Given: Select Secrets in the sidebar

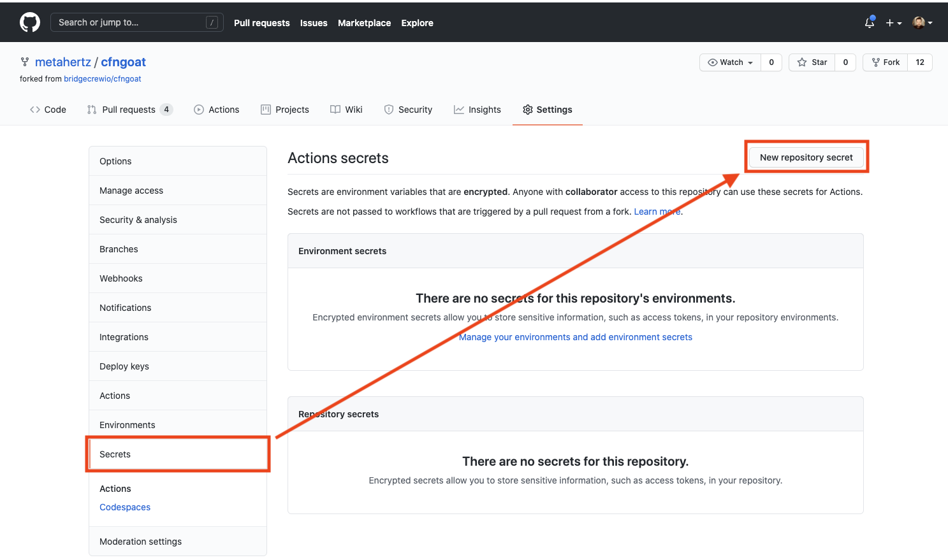Looking at the screenshot, I should click(x=178, y=454).
